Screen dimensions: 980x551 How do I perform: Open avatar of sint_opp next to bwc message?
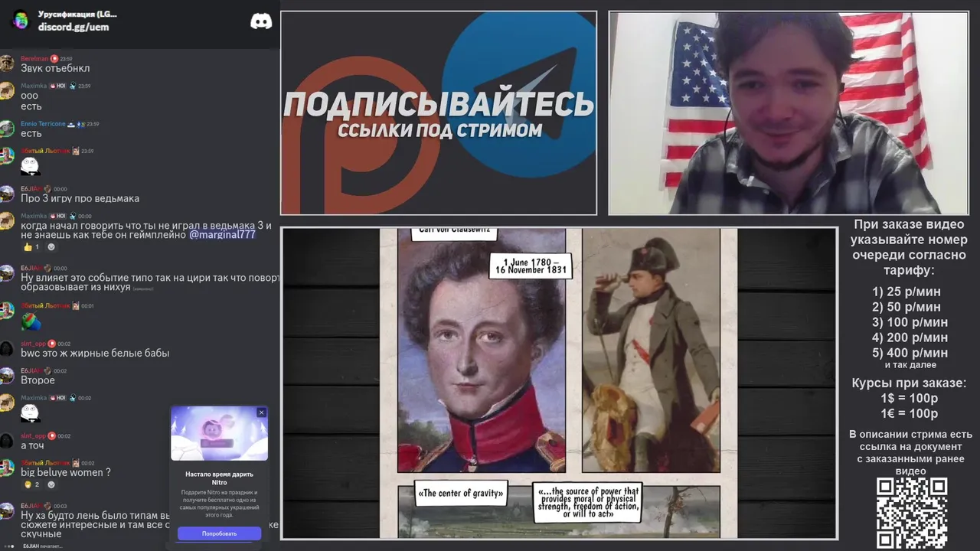pos(7,348)
